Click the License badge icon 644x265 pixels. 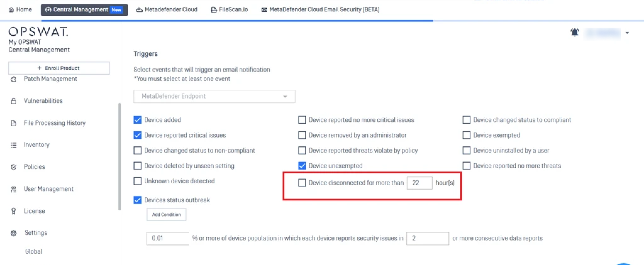[14, 211]
